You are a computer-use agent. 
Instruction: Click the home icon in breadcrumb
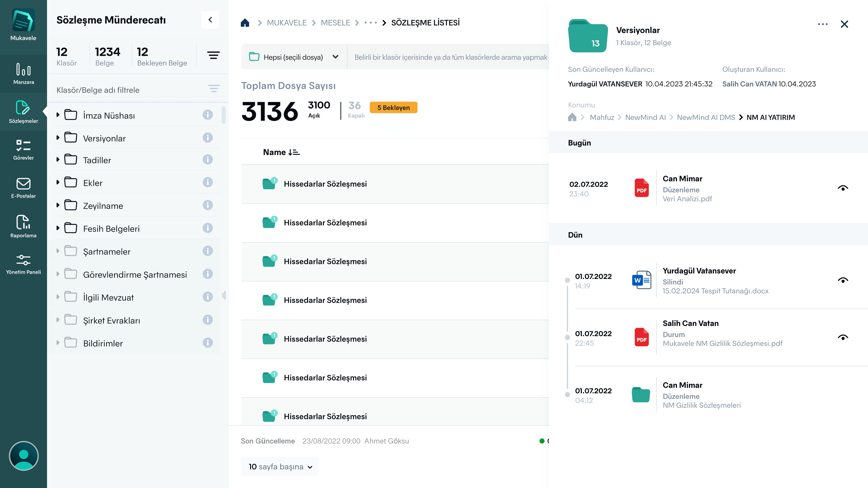point(245,23)
